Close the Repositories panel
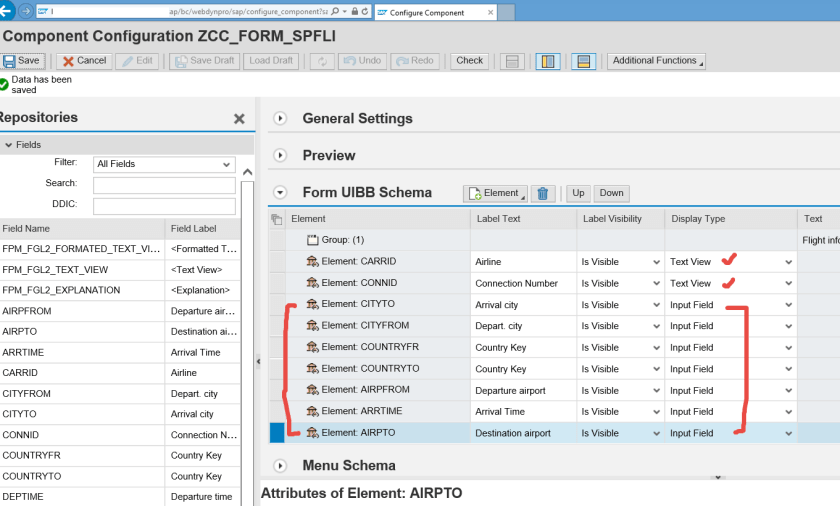This screenshot has height=506, width=840. click(239, 119)
